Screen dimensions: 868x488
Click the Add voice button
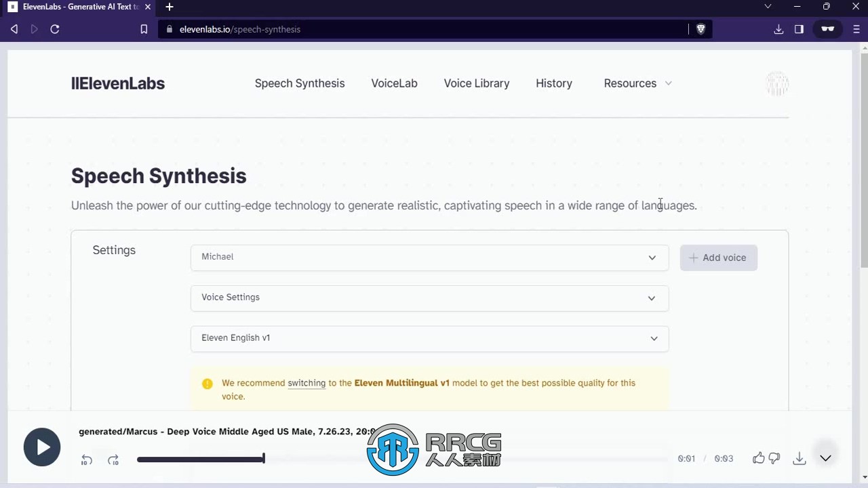pos(718,258)
